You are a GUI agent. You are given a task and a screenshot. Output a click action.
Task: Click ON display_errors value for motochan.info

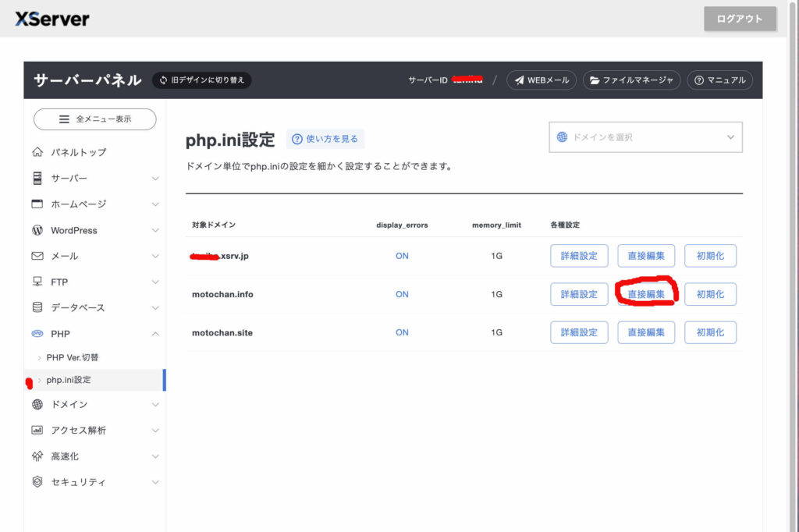[x=402, y=295]
